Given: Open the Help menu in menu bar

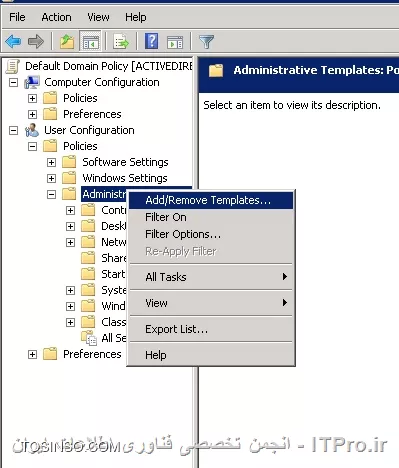Looking at the screenshot, I should pyautogui.click(x=136, y=17).
